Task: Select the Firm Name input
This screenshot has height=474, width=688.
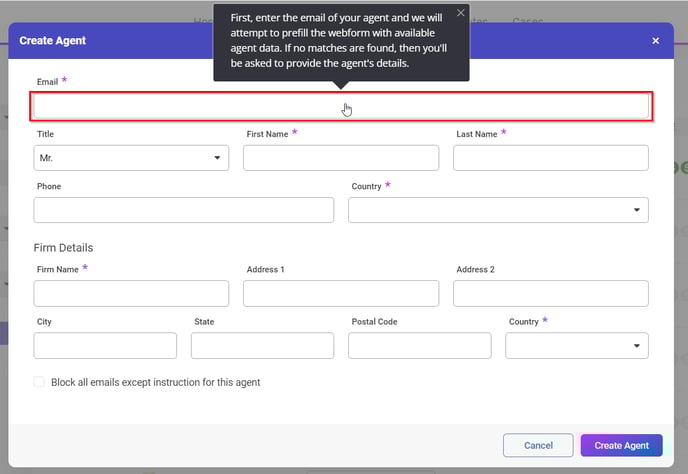Action: (131, 293)
